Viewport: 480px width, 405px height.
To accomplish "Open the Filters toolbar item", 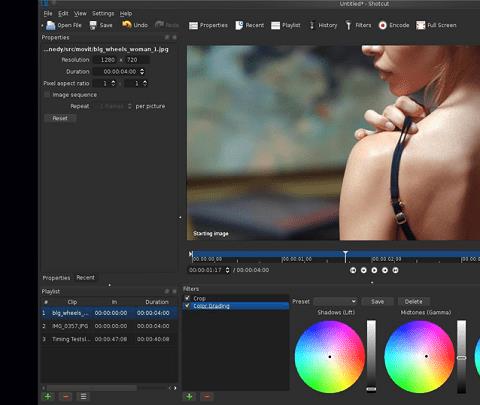I will pos(358,25).
